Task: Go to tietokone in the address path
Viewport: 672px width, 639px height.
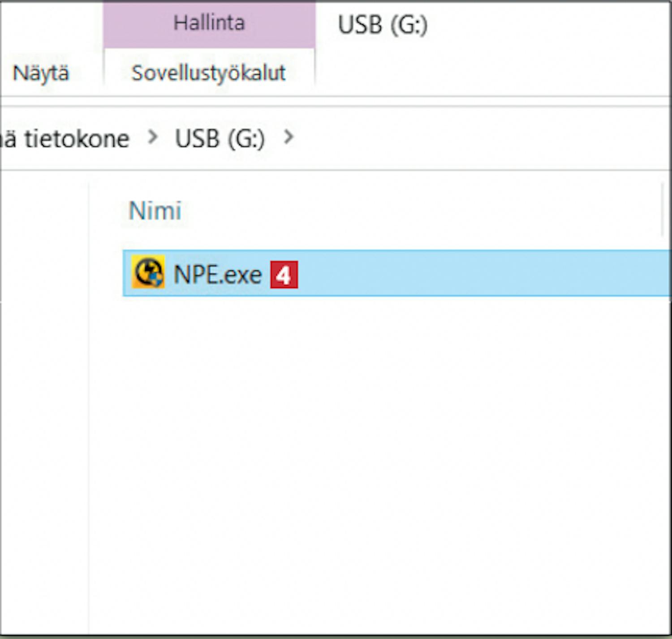Action: tap(76, 139)
